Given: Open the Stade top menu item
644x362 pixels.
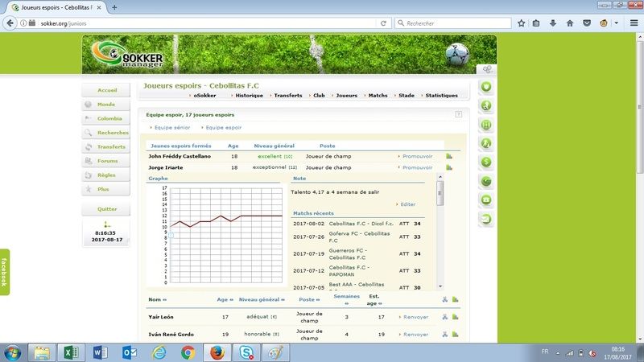Looking at the screenshot, I should 406,96.
